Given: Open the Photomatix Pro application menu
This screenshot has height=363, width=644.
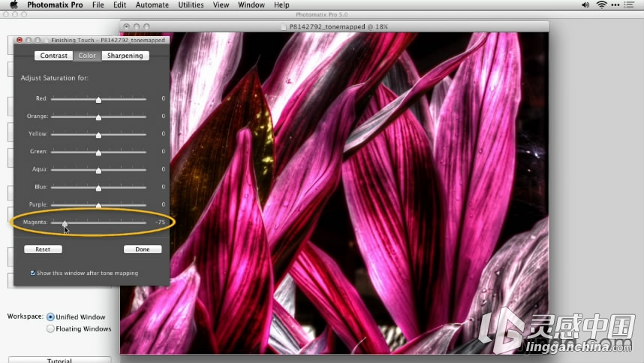Looking at the screenshot, I should coord(55,5).
